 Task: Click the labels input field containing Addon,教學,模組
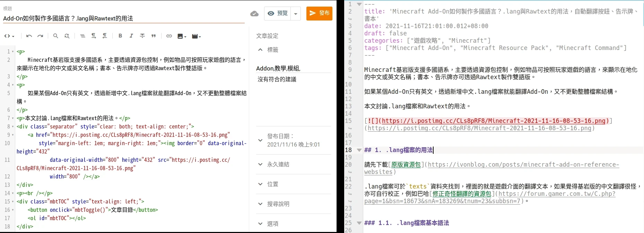[293, 68]
